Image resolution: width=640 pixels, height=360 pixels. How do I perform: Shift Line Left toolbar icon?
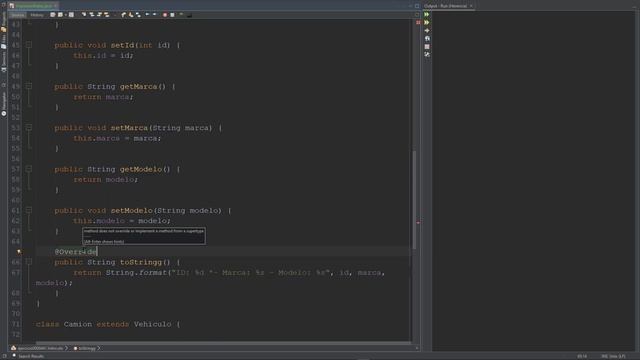pyautogui.click(x=147, y=15)
